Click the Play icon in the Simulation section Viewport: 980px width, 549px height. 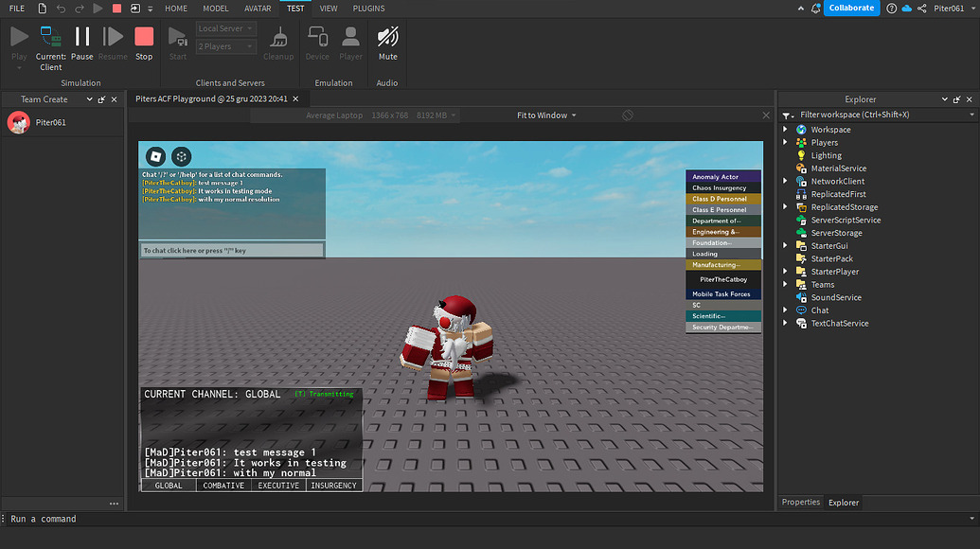tap(18, 38)
